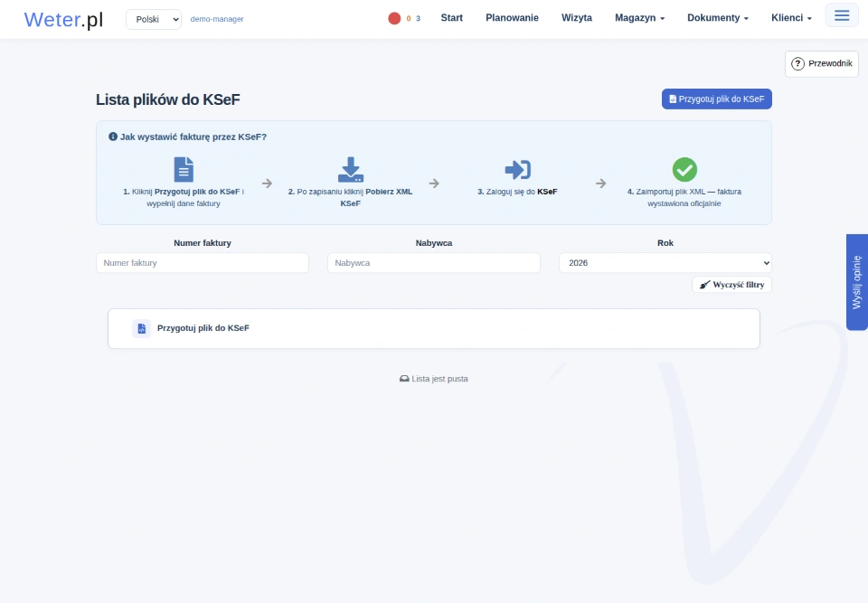Click the file icon in the list row
The image size is (868, 603).
[x=142, y=328]
